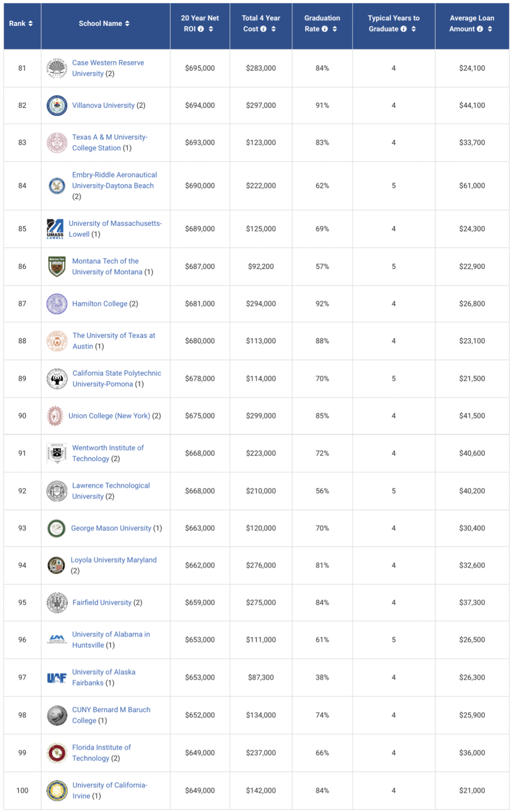The height and width of the screenshot is (812, 512).
Task: Open Texas A & M University-College Station link
Action: coord(110,143)
